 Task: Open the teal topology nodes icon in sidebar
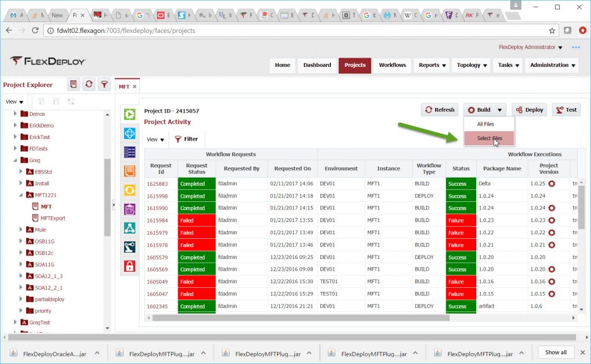[x=130, y=228]
